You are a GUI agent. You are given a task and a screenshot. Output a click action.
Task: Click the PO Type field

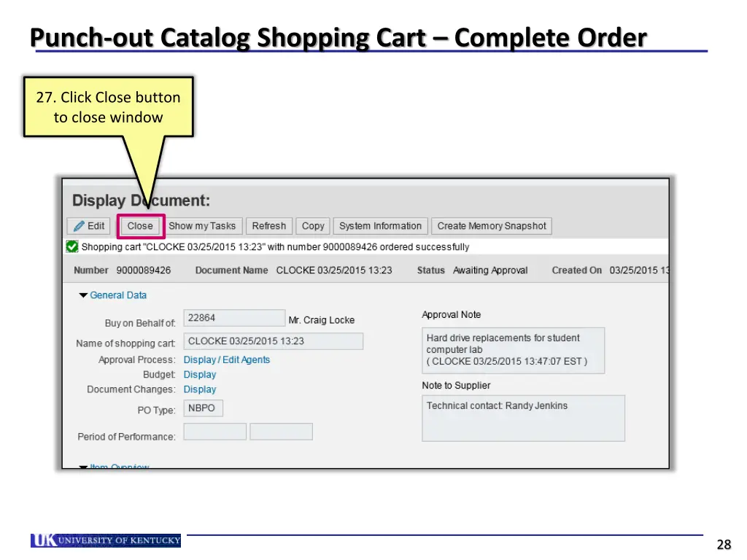[x=203, y=408]
